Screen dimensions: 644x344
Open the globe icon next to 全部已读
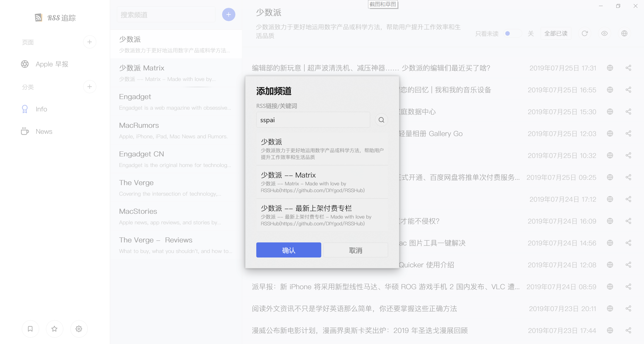[624, 33]
